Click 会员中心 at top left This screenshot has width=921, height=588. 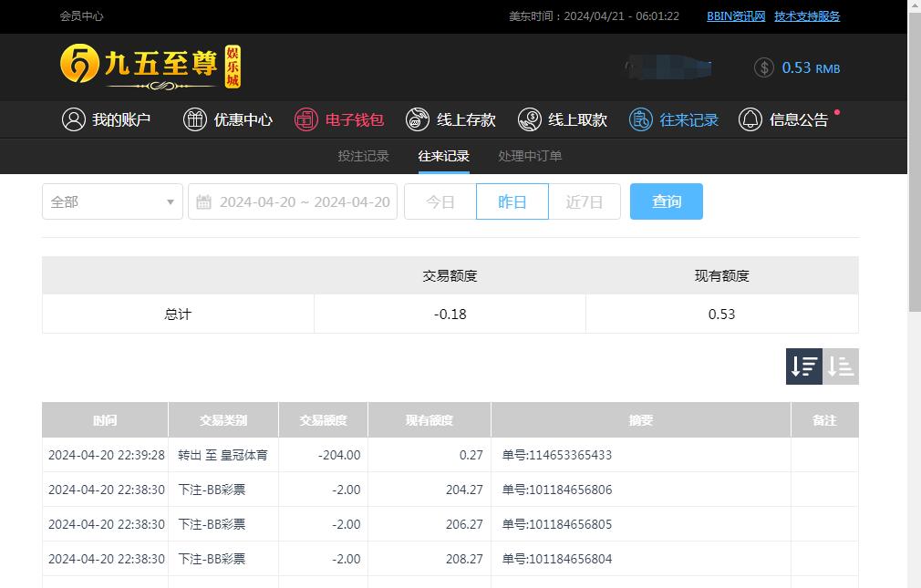click(x=82, y=16)
